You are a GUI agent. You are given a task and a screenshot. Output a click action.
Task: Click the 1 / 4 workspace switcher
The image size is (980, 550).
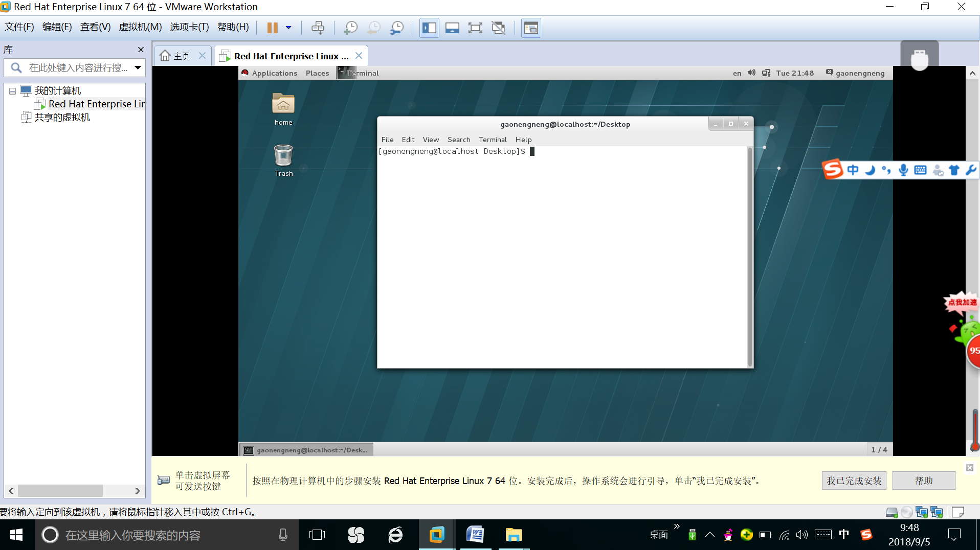point(879,450)
